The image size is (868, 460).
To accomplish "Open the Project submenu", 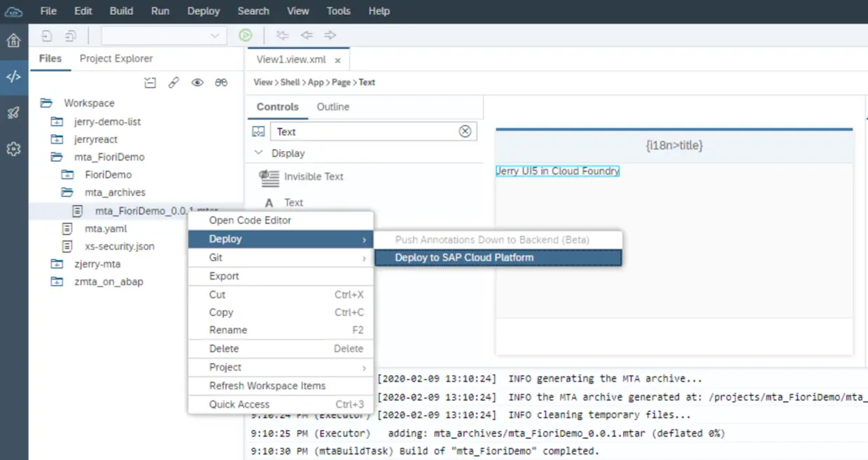I will [281, 368].
